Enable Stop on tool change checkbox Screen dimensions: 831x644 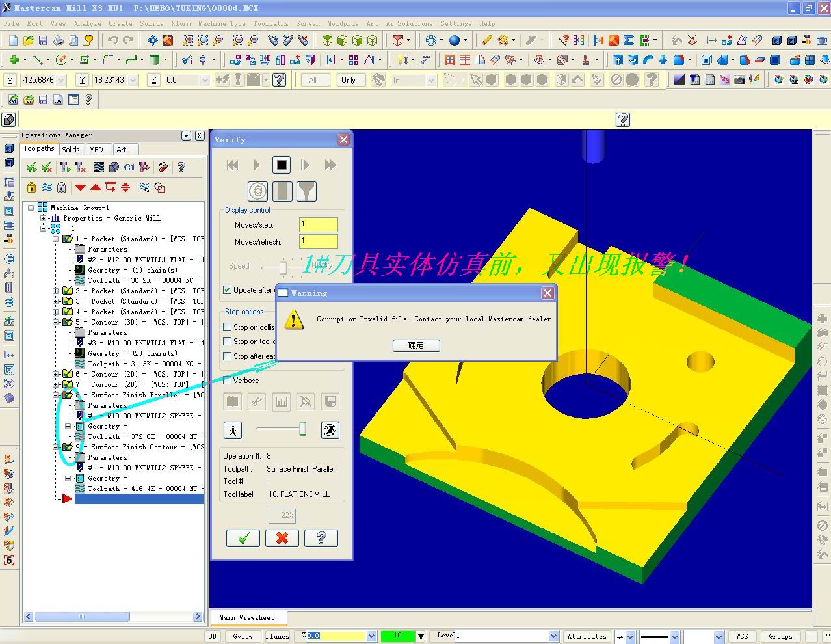228,342
